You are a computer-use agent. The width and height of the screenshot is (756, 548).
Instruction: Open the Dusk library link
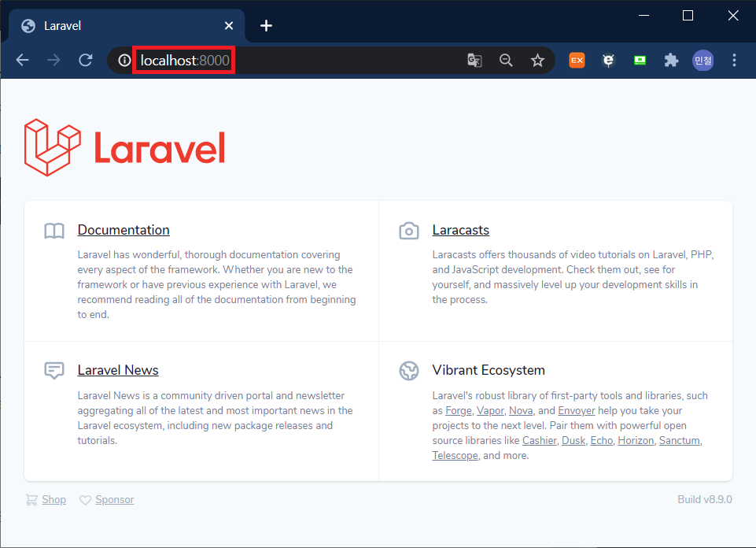click(x=573, y=440)
